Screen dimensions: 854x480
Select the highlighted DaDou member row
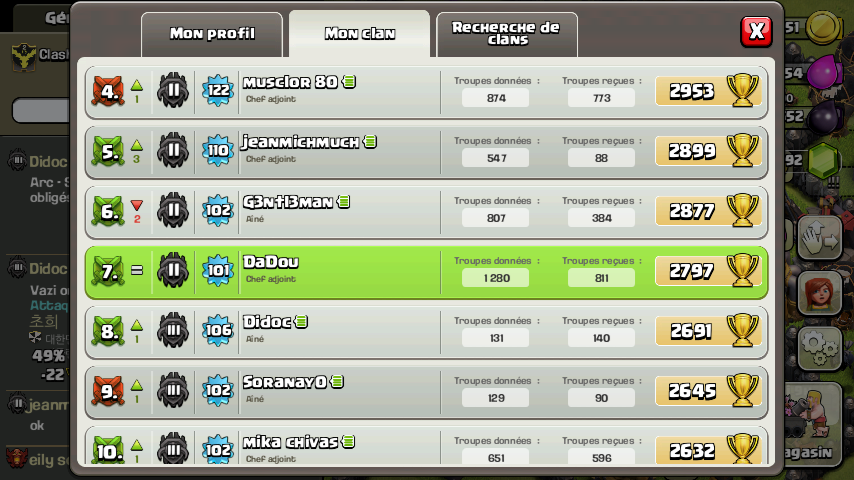pyautogui.click(x=426, y=271)
